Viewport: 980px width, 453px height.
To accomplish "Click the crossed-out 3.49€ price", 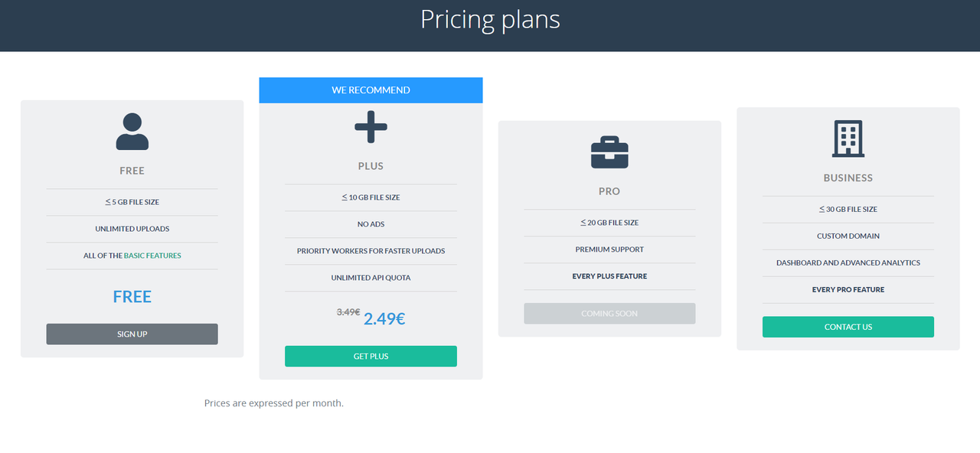I will coord(348,312).
